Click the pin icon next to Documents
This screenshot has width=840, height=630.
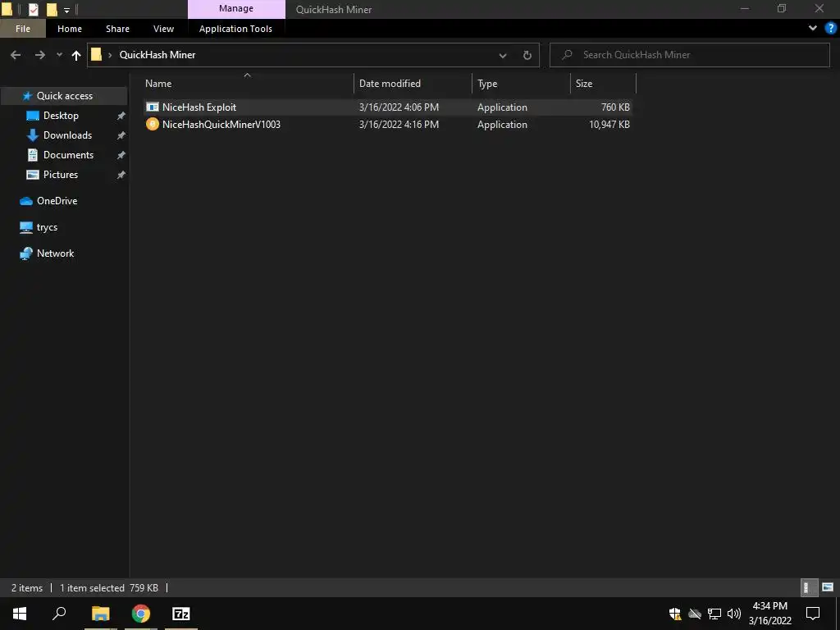pos(121,155)
